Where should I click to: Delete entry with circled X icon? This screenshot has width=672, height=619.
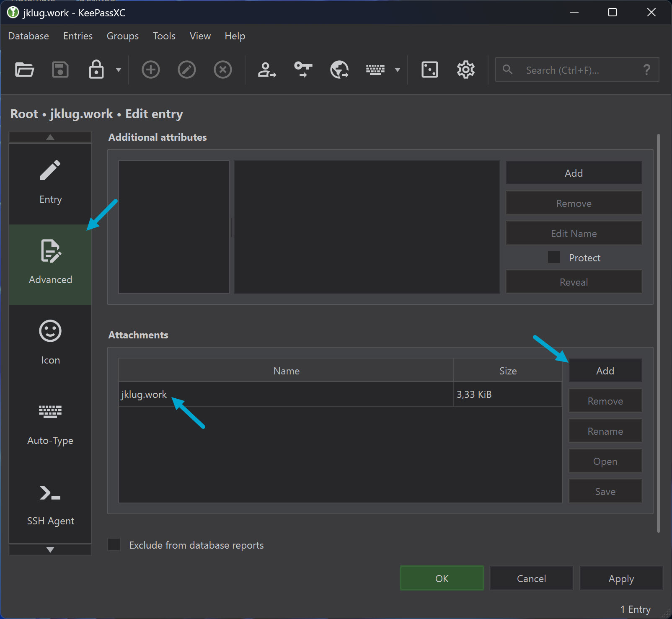click(223, 70)
